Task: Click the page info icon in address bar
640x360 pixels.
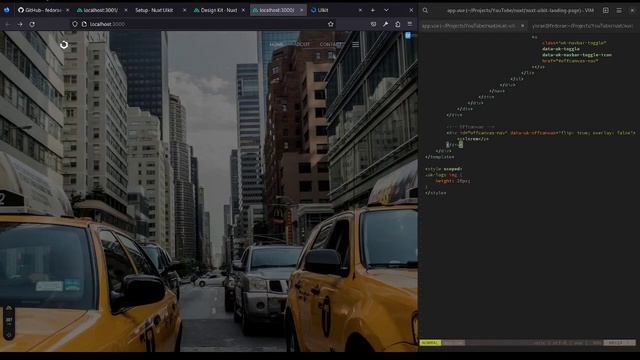Action: 84,24
